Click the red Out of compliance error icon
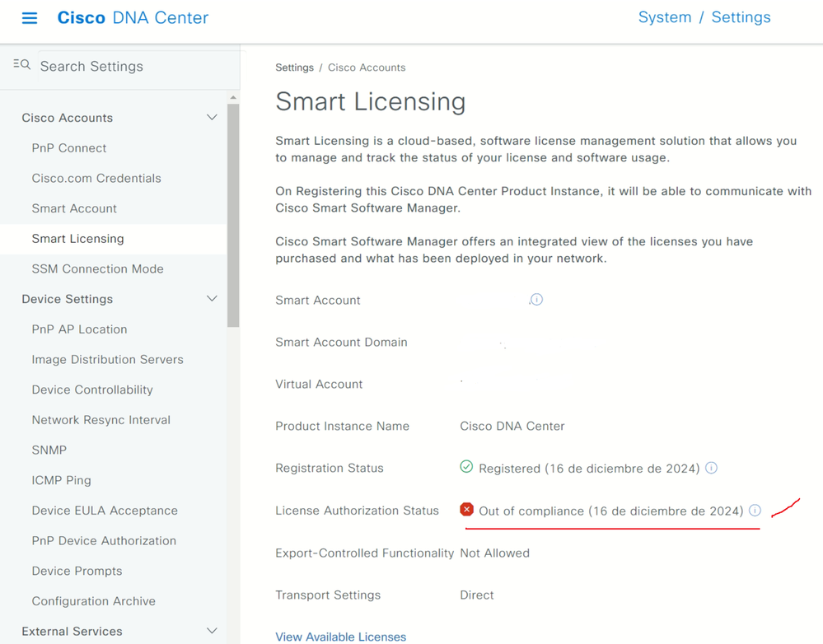823x644 pixels. click(x=466, y=509)
